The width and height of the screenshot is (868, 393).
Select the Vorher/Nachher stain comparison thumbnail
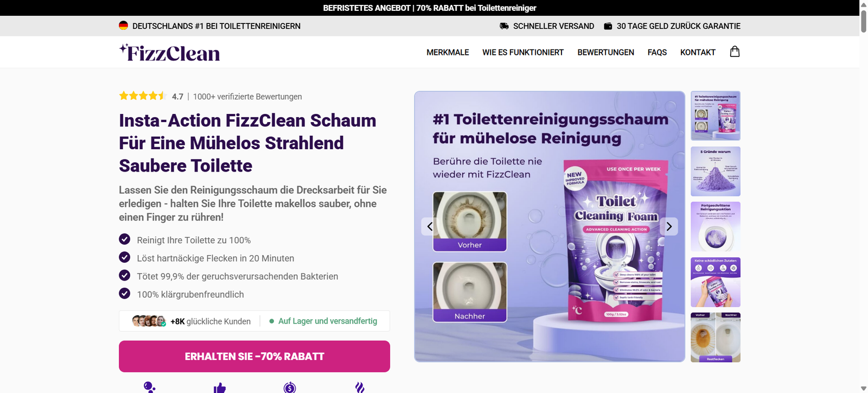click(716, 337)
